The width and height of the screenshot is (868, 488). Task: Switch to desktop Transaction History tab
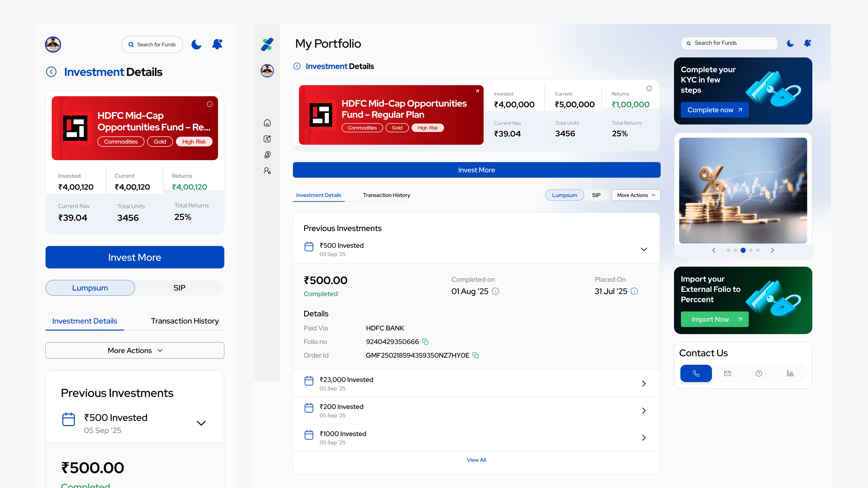[387, 195]
